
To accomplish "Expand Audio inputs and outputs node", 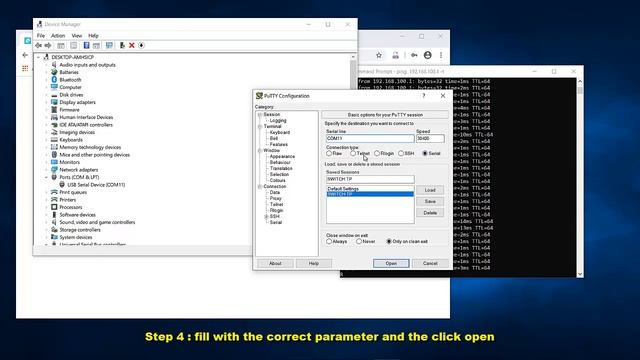I will [47, 65].
